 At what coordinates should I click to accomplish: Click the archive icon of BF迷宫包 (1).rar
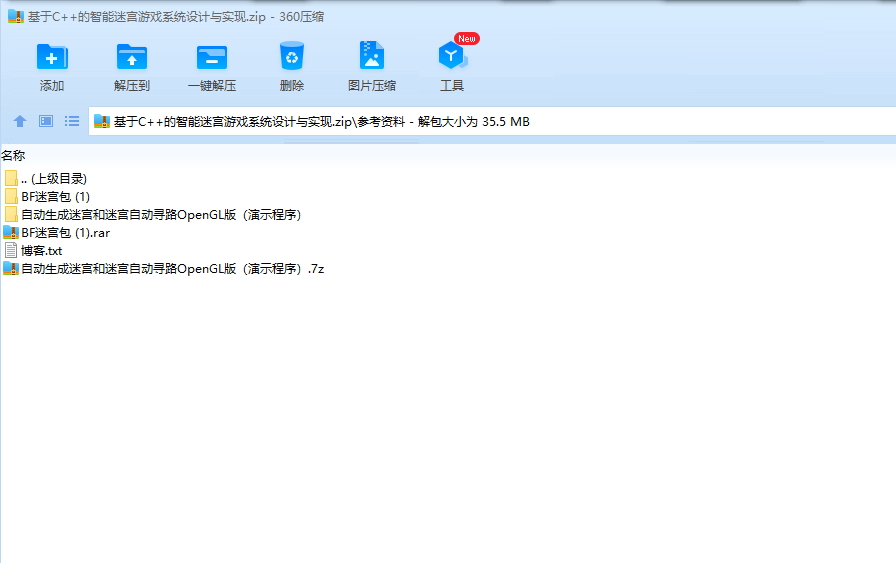pyautogui.click(x=11, y=232)
